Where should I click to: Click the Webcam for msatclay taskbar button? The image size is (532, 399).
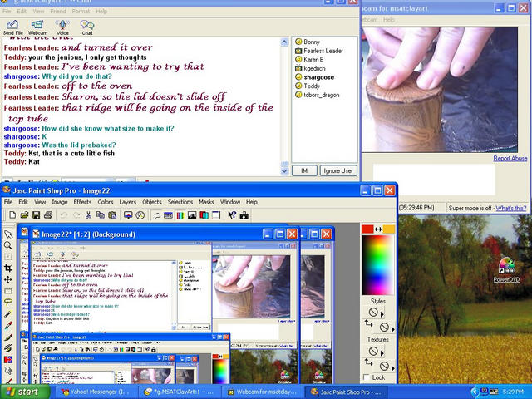pyautogui.click(x=262, y=392)
